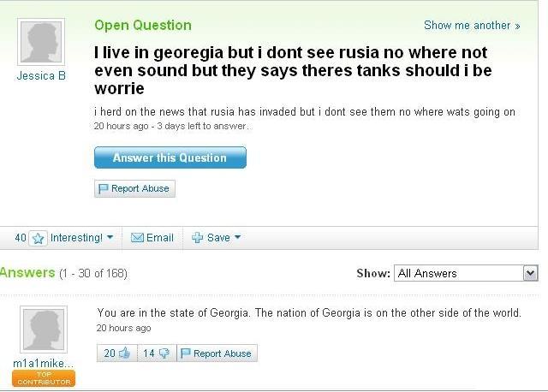
Task: Open m1a1mike's avatar picture
Action: 44,330
